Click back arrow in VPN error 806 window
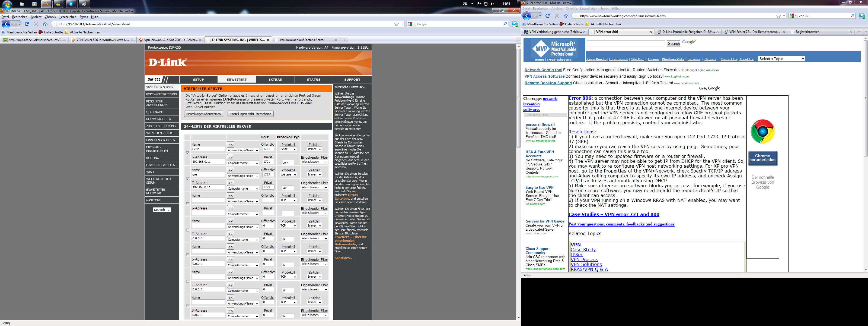Screen dimensions: 868x326 tap(527, 16)
